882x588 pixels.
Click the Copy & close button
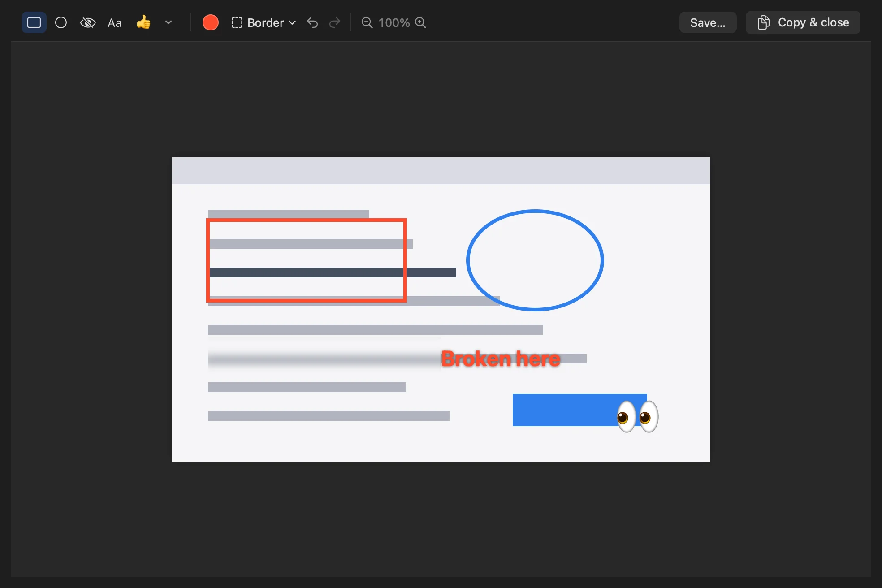click(803, 22)
